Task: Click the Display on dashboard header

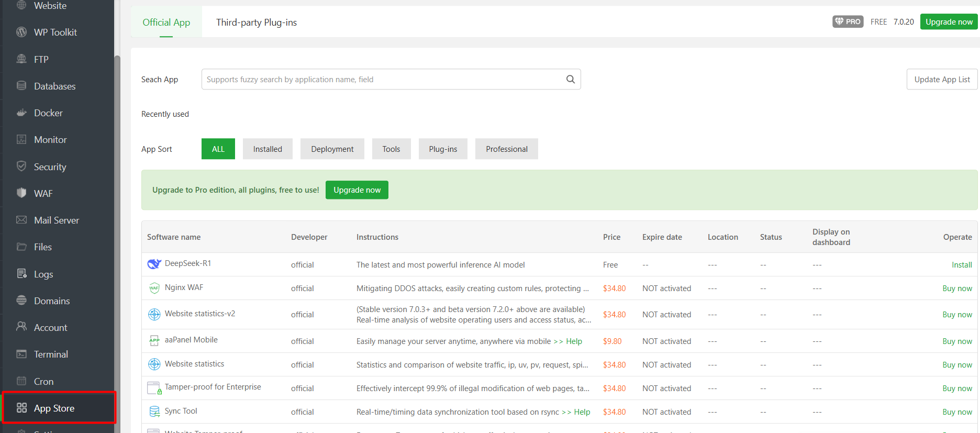Action: [831, 237]
